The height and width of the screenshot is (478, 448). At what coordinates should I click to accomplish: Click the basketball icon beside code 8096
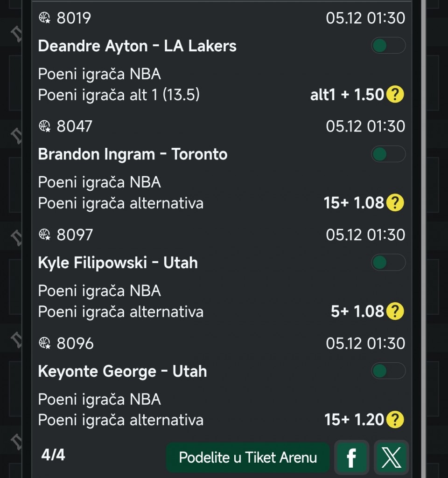(x=44, y=343)
